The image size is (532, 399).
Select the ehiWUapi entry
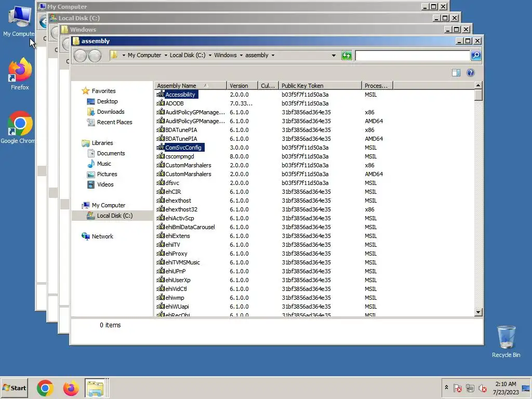pos(177,307)
